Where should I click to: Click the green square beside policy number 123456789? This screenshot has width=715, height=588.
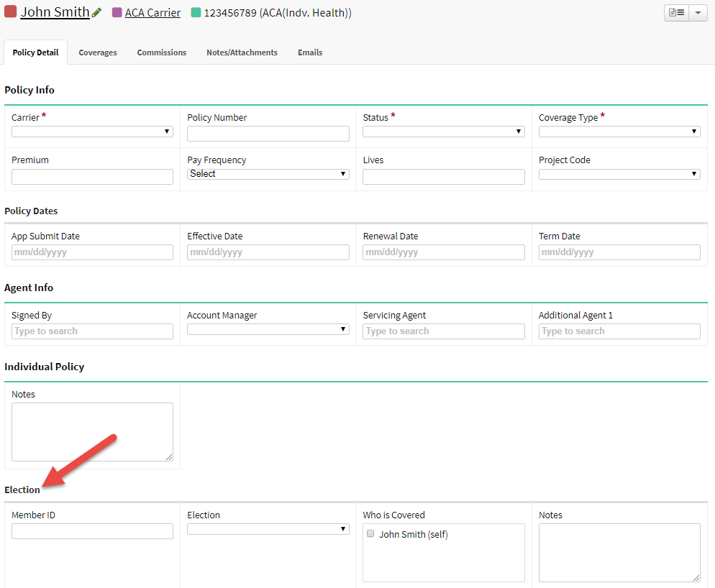pos(196,12)
